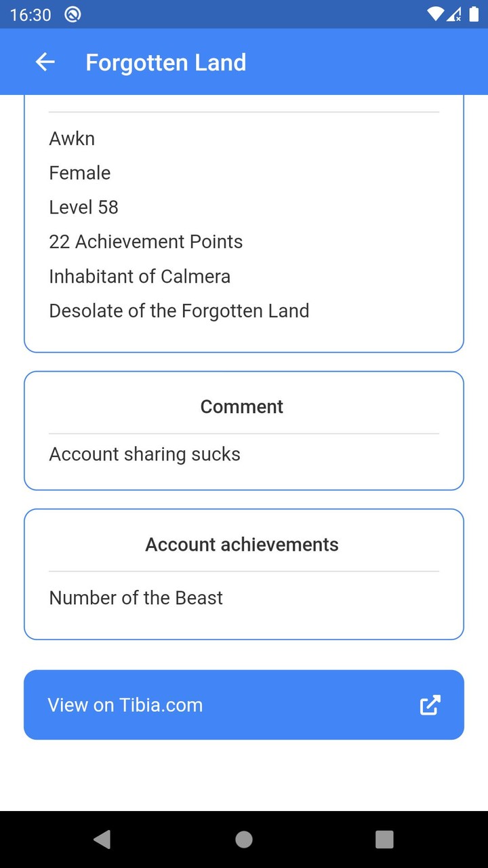488x868 pixels.
Task: Select the Desolate of the Forgotten Land line
Action: pos(179,311)
